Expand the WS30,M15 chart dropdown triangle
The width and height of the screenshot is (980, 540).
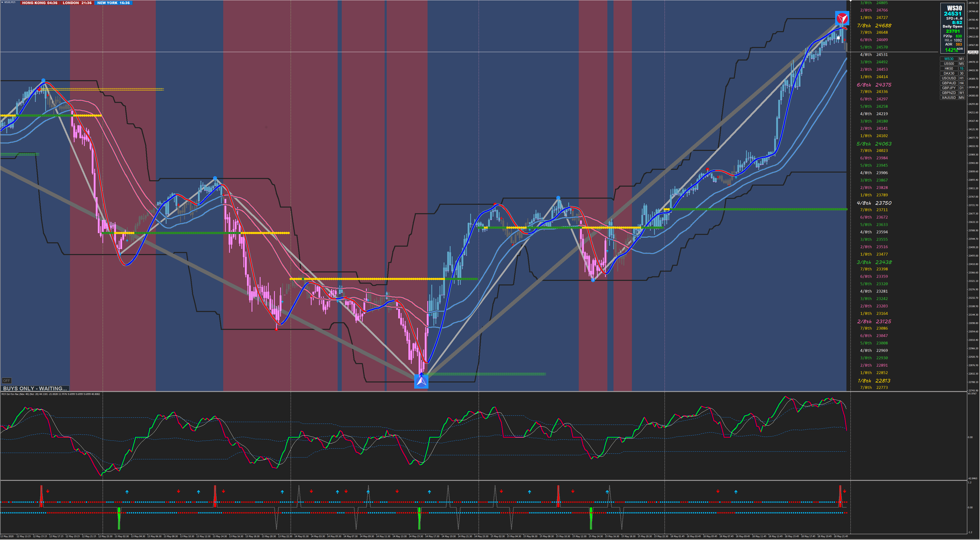coord(2,2)
